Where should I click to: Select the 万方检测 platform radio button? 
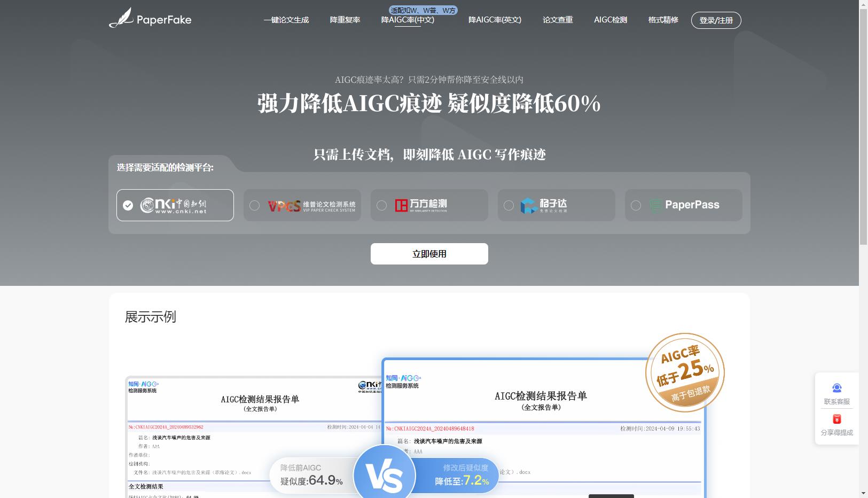pos(381,205)
